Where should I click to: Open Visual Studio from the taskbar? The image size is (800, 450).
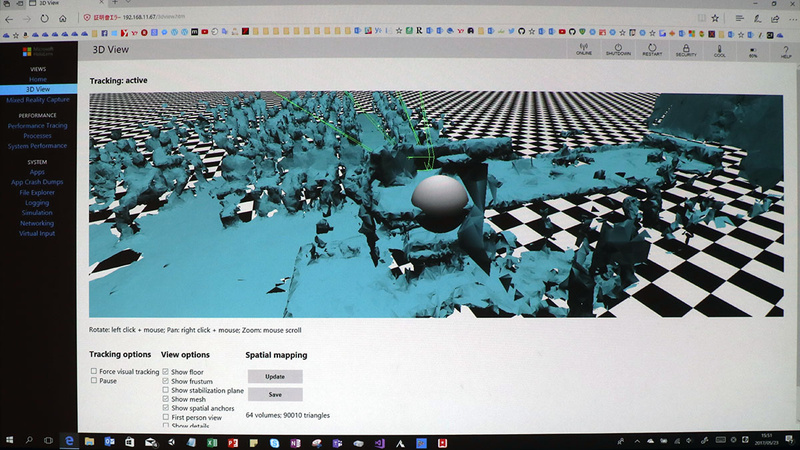379,443
